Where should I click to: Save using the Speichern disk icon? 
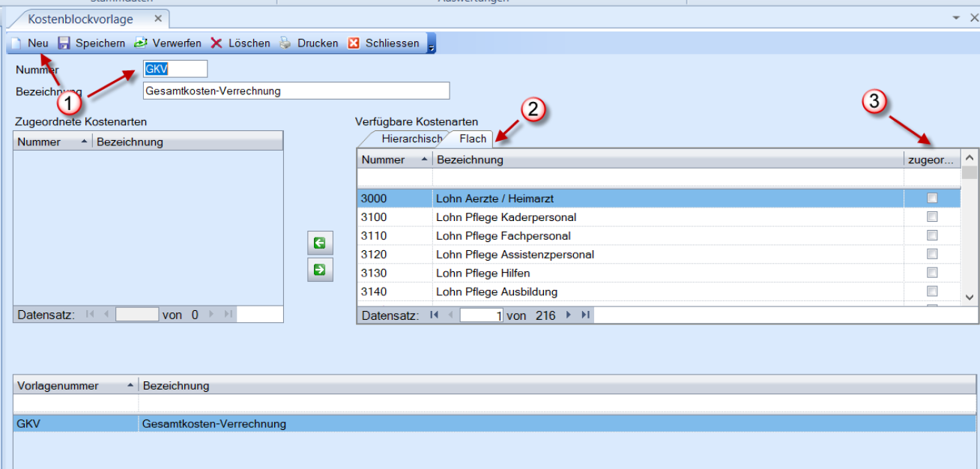64,43
